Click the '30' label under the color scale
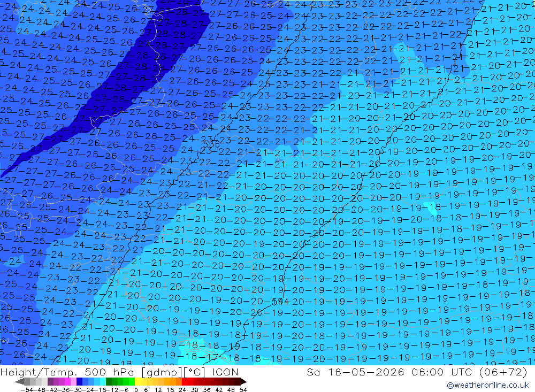This screenshot has width=535, height=392. pos(195,390)
